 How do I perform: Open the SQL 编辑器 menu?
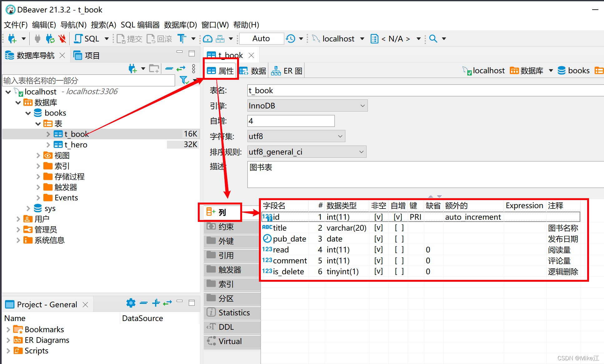tap(140, 25)
